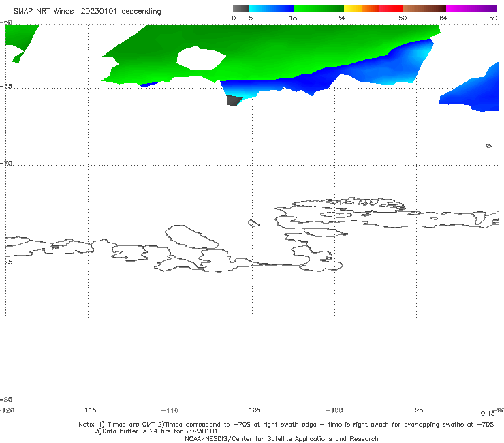Image resolution: width=504 pixels, height=443 pixels.
Task: Click the color bar label "34"
Action: click(341, 18)
